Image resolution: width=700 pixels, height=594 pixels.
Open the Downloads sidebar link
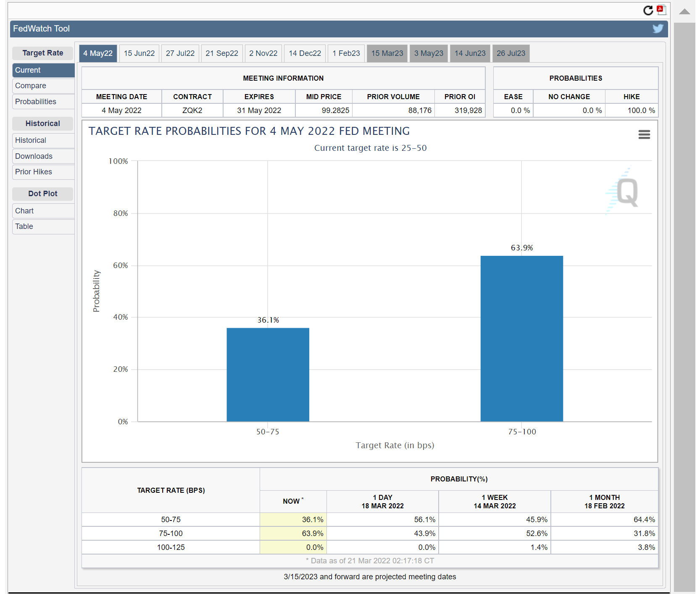(x=34, y=156)
